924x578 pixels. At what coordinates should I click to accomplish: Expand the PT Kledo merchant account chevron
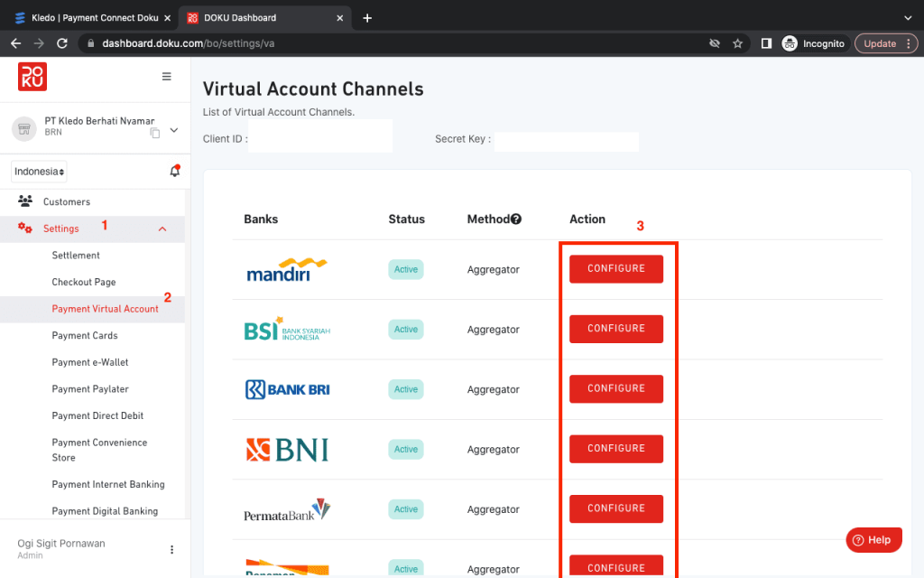174,130
